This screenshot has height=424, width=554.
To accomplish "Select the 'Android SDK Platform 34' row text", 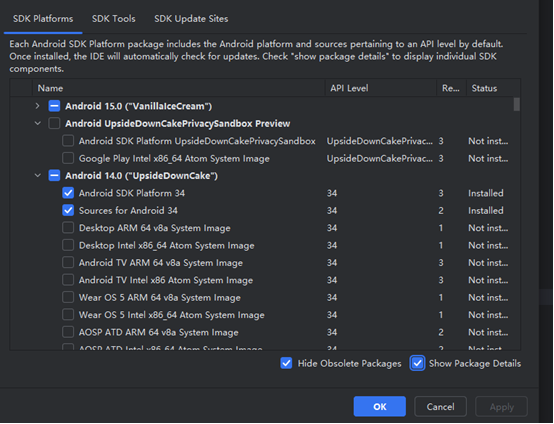I will 132,193.
